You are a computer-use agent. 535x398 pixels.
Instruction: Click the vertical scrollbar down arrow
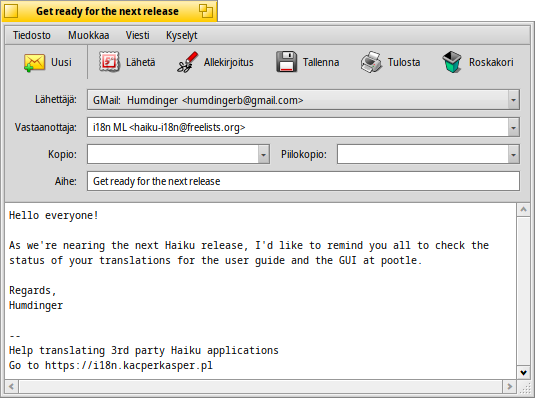(x=523, y=372)
